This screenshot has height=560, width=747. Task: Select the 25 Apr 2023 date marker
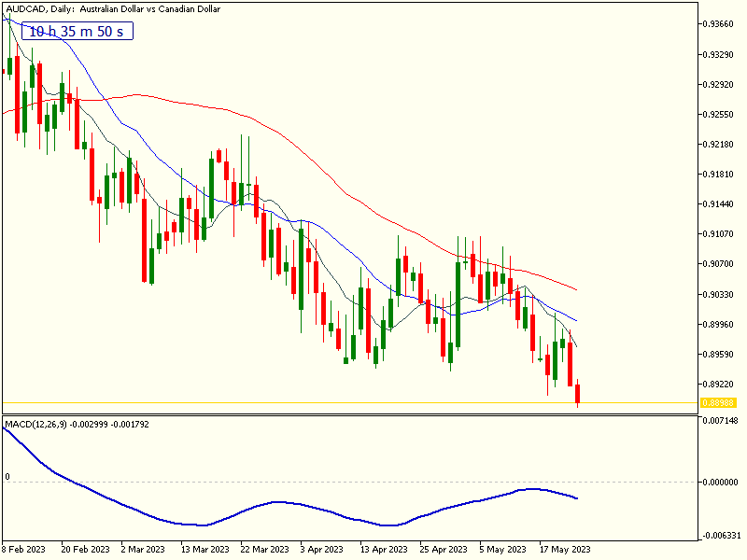442,549
